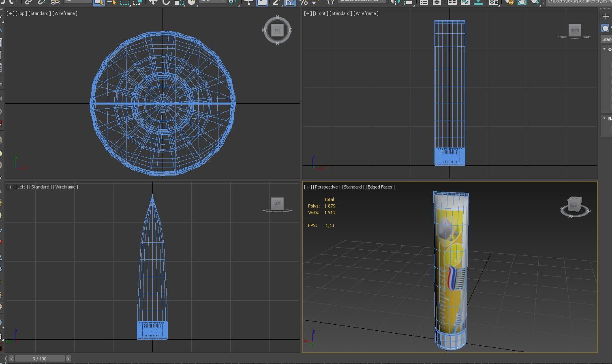Screen dimensions: 612x364
Task: Activate the Select and Rotate tool
Action: pos(166,2)
